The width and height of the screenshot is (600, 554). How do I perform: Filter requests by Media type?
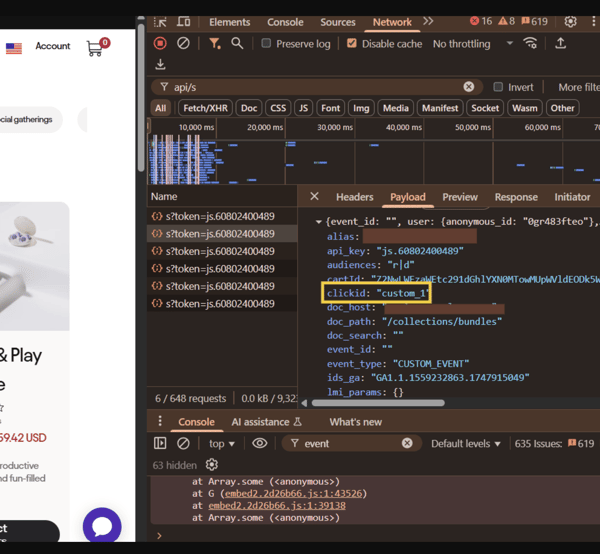pyautogui.click(x=396, y=108)
